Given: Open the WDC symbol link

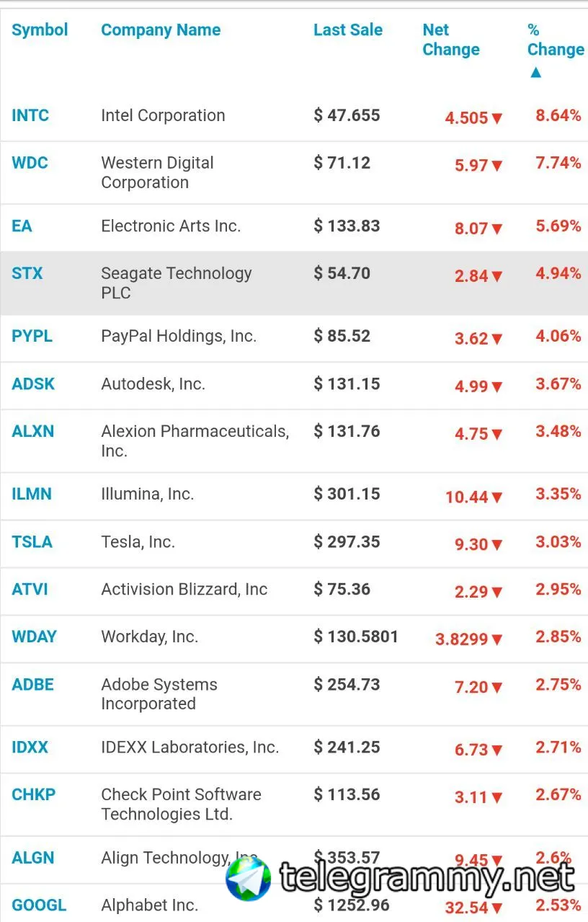Looking at the screenshot, I should tap(30, 163).
